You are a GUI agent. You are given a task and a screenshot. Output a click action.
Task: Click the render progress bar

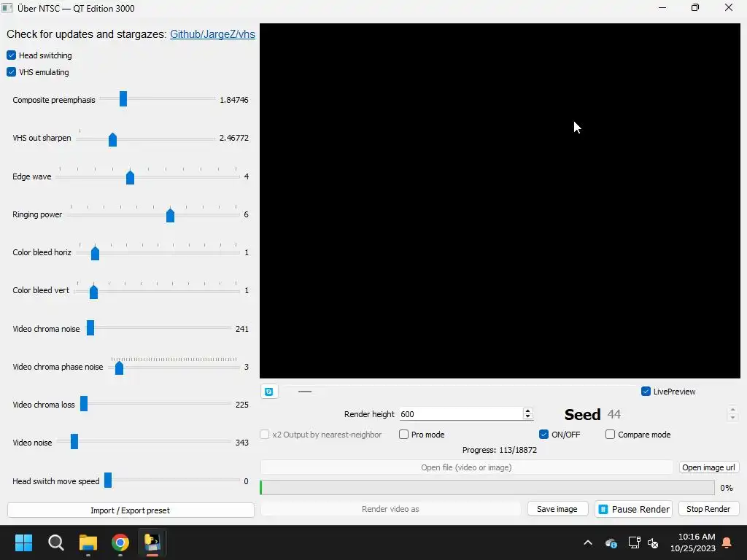click(487, 488)
